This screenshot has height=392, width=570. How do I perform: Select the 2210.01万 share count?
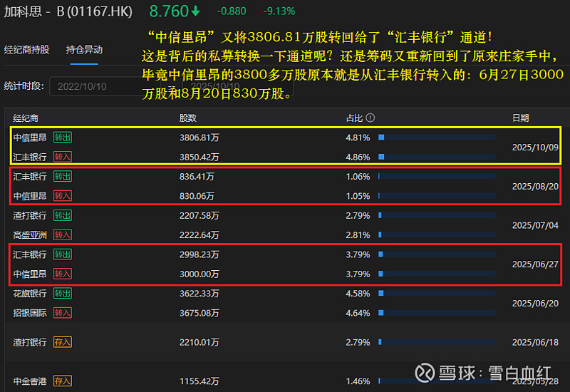coord(199,342)
